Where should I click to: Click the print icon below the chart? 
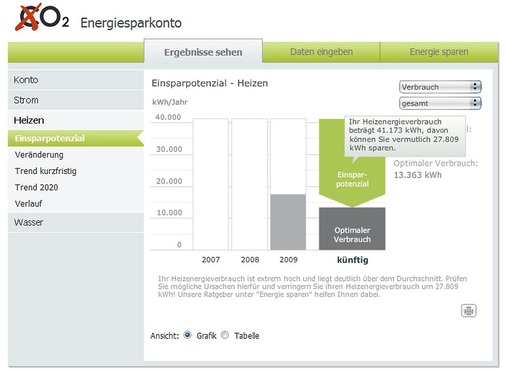click(468, 311)
